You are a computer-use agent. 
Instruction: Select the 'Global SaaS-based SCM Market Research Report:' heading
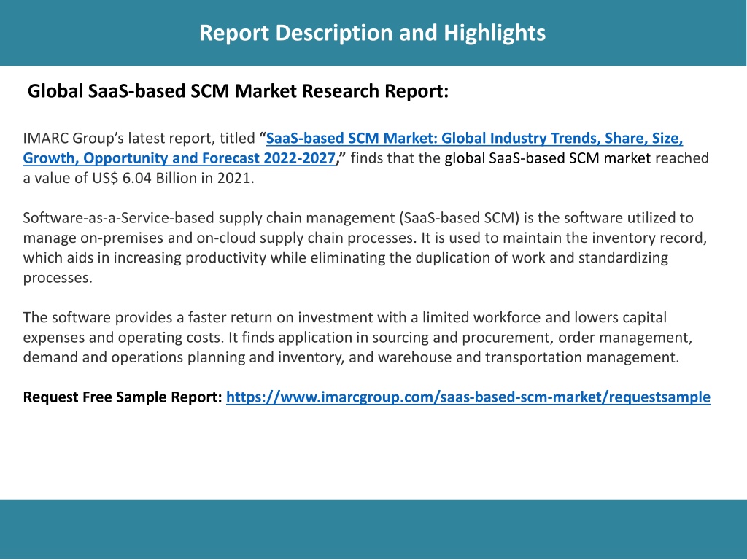point(239,91)
